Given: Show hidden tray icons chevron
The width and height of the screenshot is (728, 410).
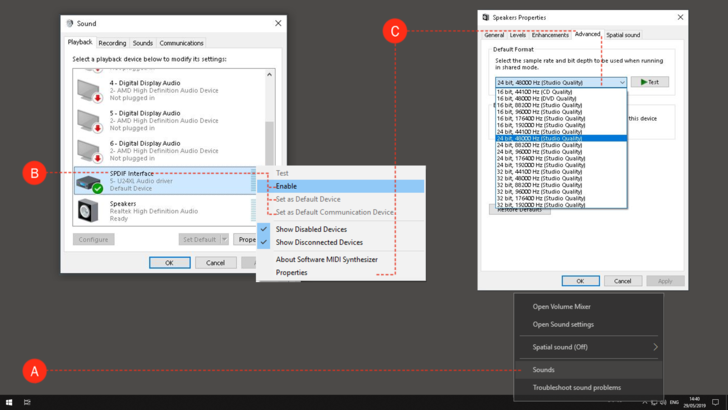Looking at the screenshot, I should (645, 402).
